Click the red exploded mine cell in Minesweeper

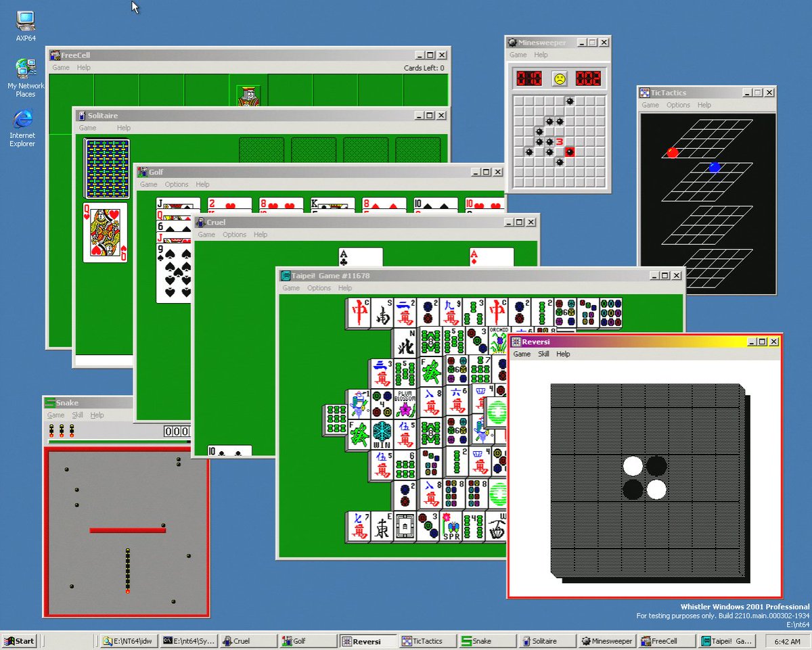tap(570, 152)
